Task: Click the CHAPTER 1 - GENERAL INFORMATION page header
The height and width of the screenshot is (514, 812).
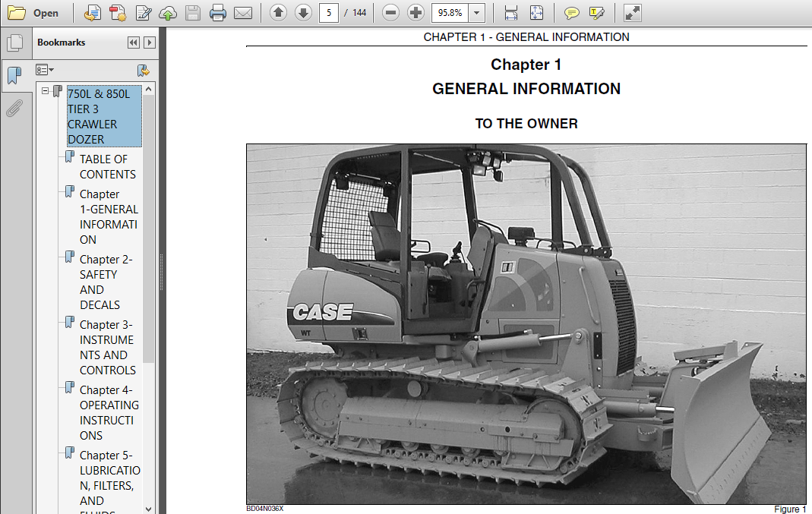Action: click(x=526, y=37)
